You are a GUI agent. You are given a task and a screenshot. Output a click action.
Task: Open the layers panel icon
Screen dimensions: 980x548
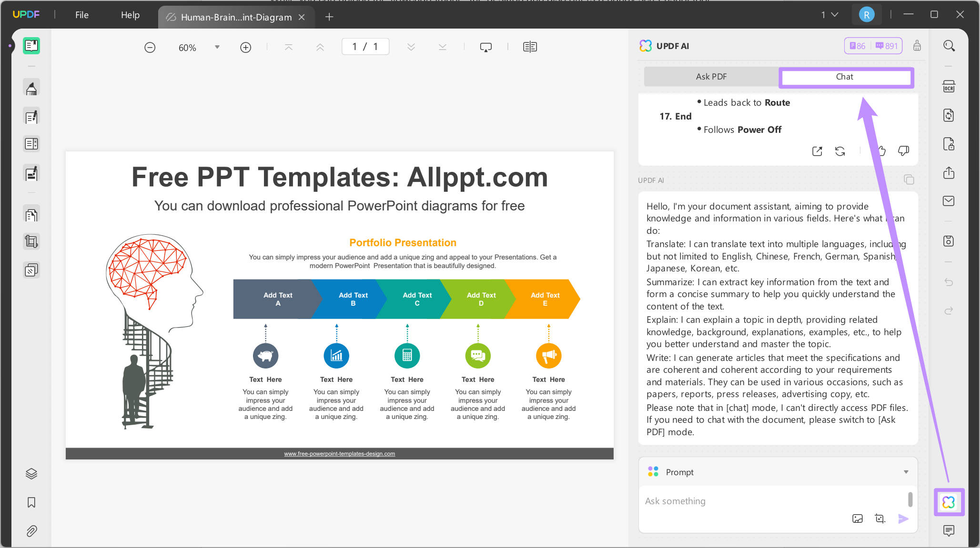point(31,474)
